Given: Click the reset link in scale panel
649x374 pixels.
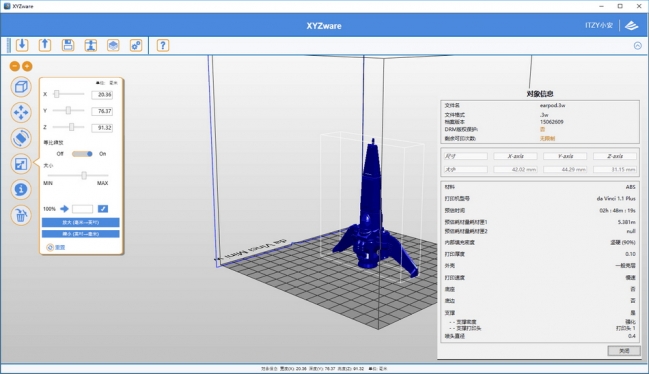Looking at the screenshot, I should tap(56, 247).
